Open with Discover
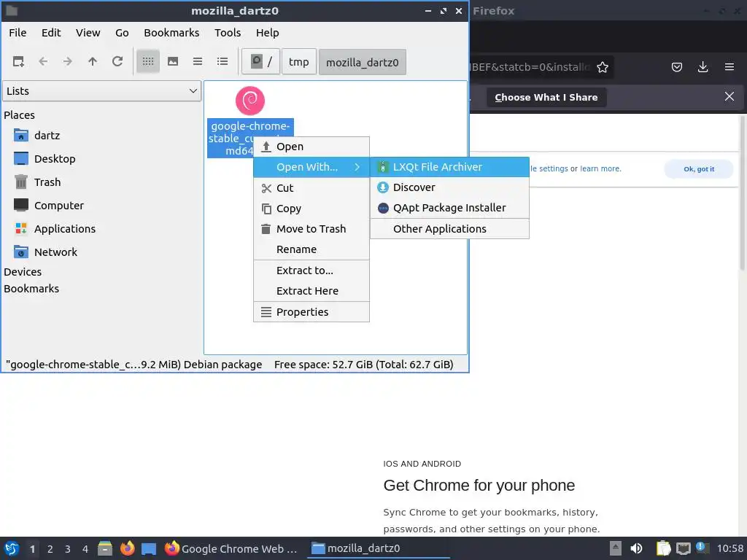 449,187
